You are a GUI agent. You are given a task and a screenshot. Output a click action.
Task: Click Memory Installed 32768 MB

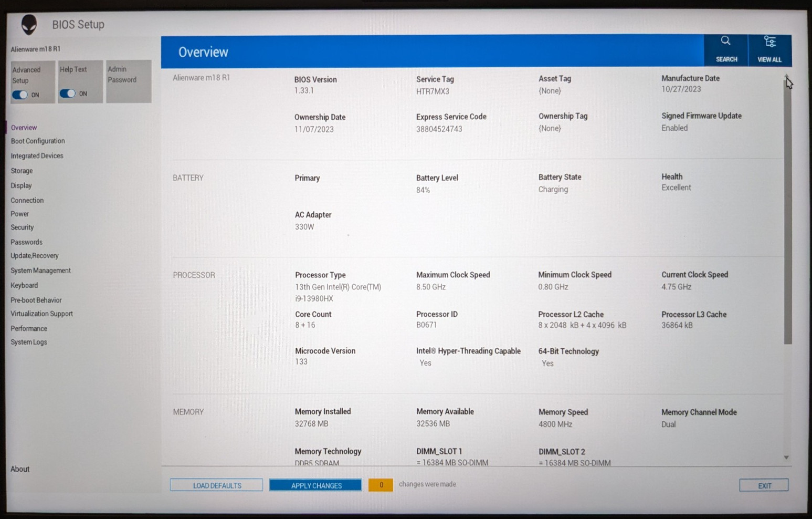(x=311, y=423)
